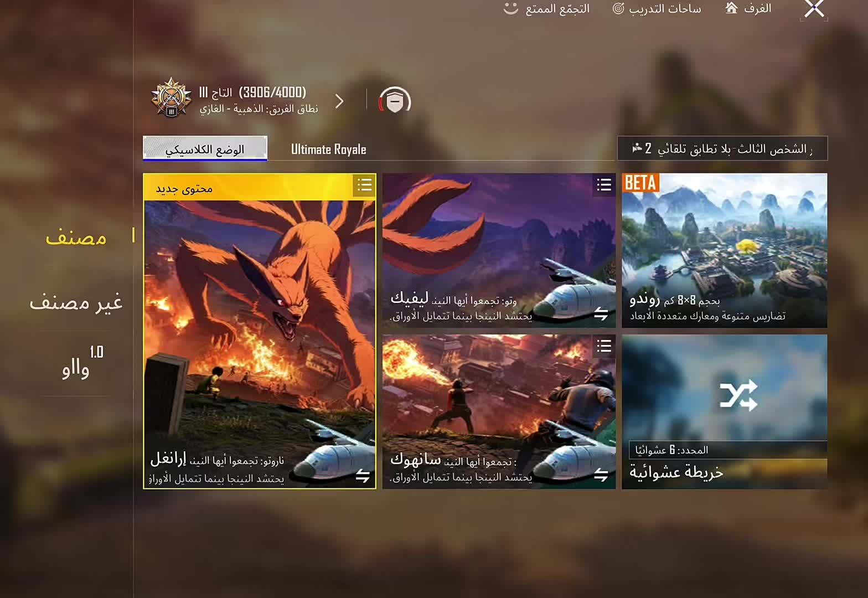Close the map selection screen with X
This screenshot has height=598, width=868.
[814, 9]
